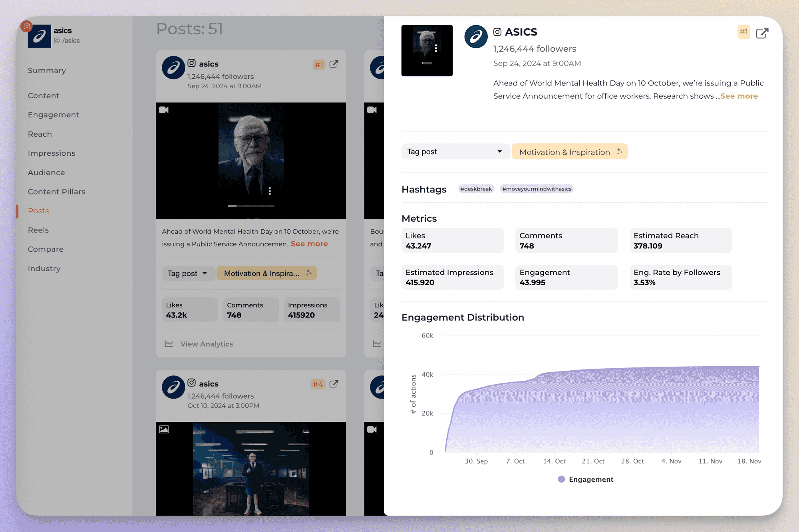The width and height of the screenshot is (799, 532).
Task: Click the Posts: 51 heading
Action: tap(189, 29)
